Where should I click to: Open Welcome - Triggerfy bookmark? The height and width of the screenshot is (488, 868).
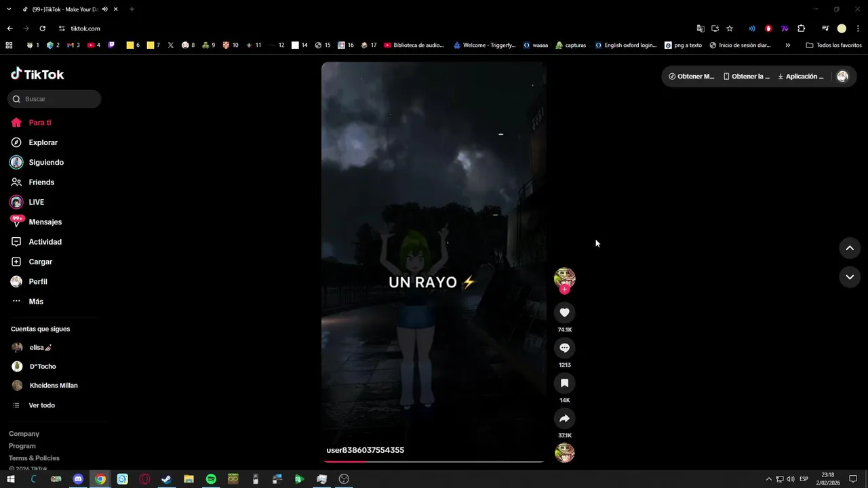pyautogui.click(x=484, y=45)
